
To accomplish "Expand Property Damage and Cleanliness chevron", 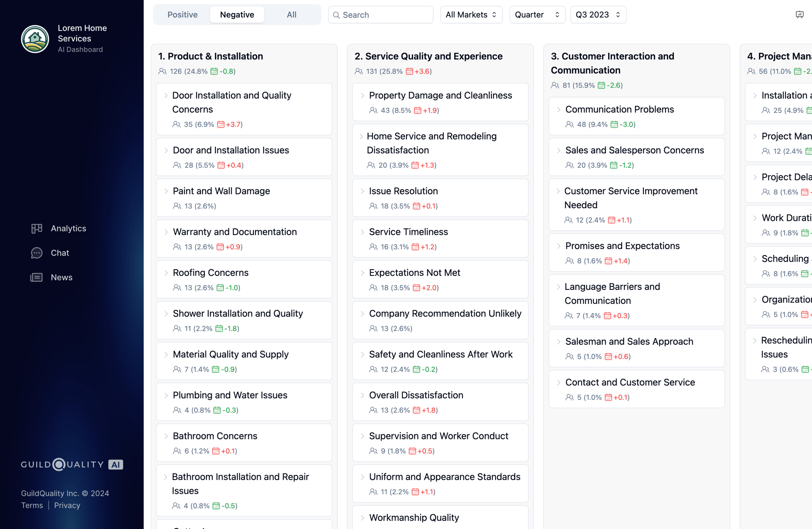I will click(362, 96).
